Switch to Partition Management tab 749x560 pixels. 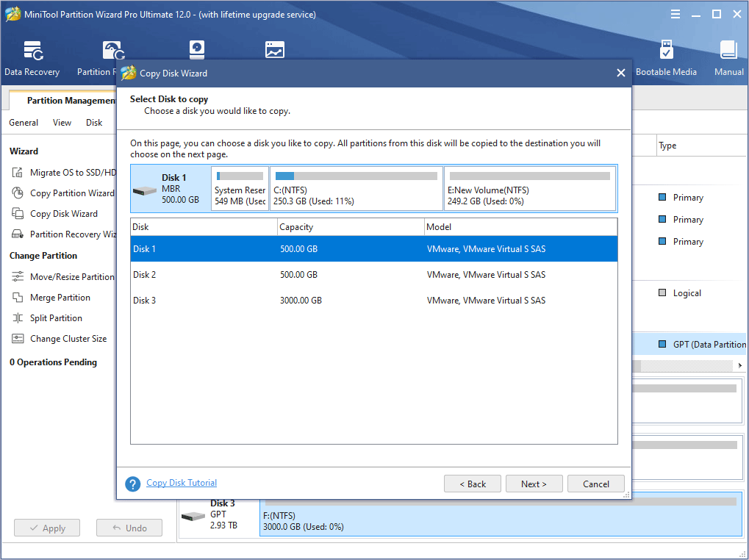coord(64,100)
